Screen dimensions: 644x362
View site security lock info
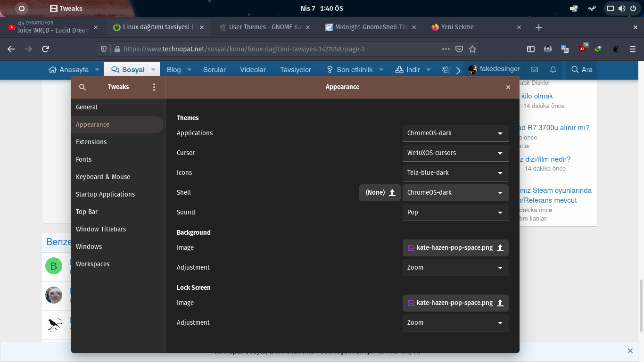pos(117,49)
